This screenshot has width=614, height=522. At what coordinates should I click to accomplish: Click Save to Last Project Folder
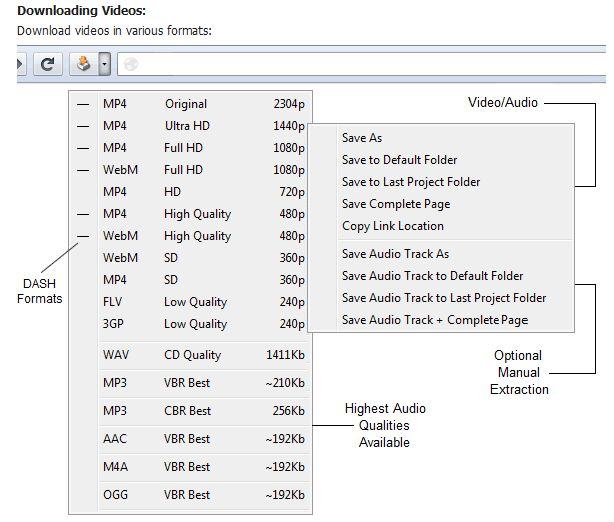click(441, 182)
